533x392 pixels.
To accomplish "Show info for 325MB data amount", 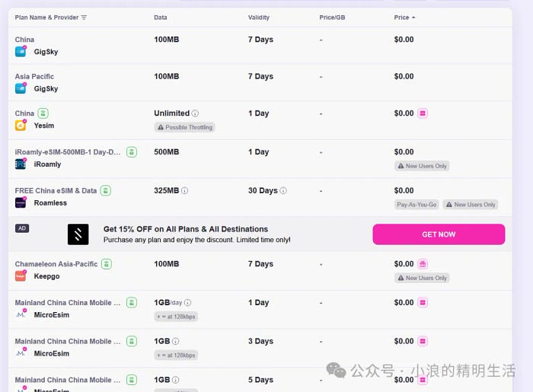I will click(184, 190).
